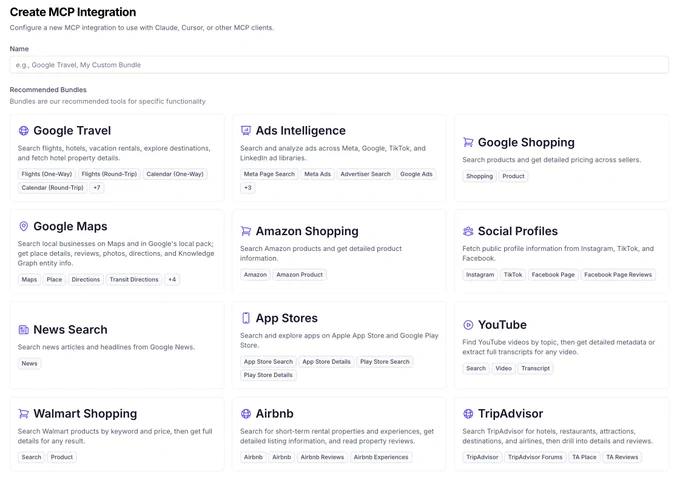Click the Social Profiles people icon
Screen dimensions: 680x477
tap(468, 231)
